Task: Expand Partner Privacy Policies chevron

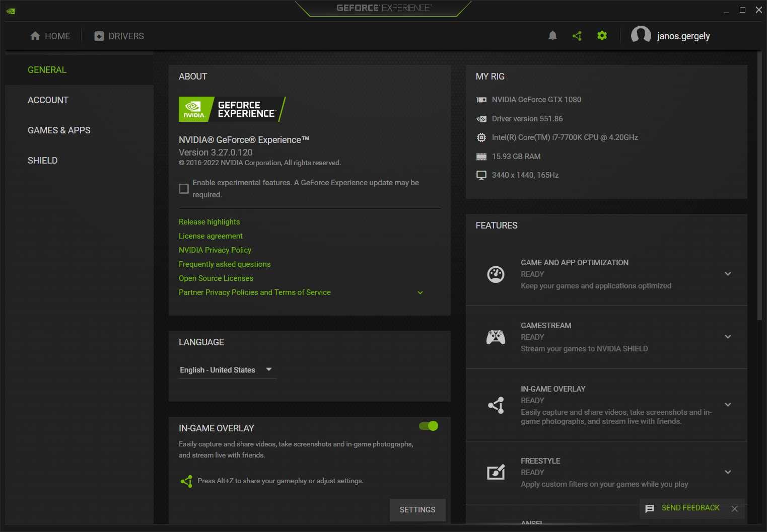Action: tap(420, 292)
